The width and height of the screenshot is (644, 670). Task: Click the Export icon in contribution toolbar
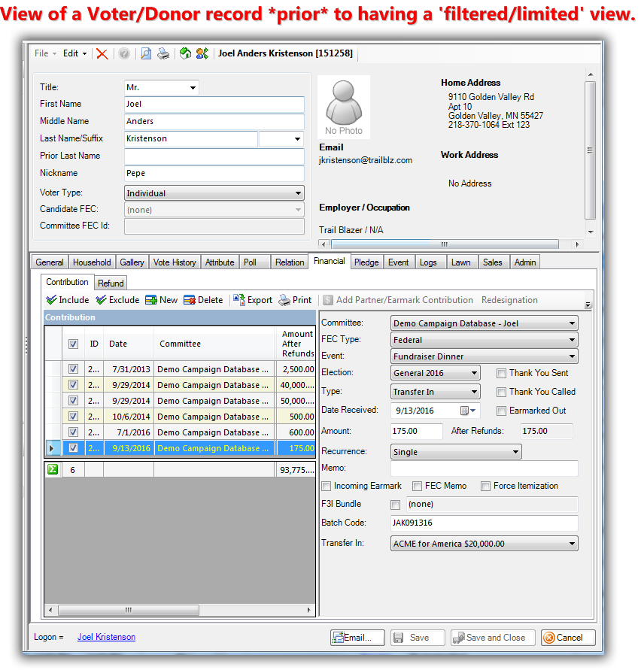[239, 300]
